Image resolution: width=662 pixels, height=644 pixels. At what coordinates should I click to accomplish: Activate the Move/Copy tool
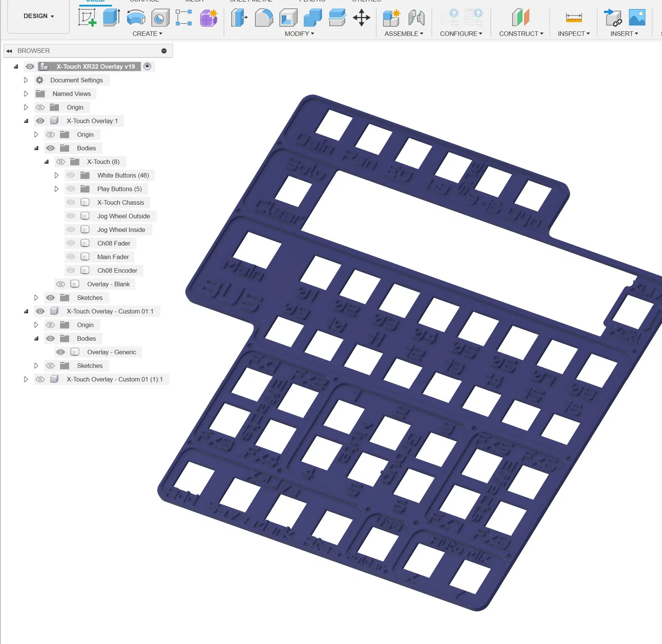coord(362,18)
